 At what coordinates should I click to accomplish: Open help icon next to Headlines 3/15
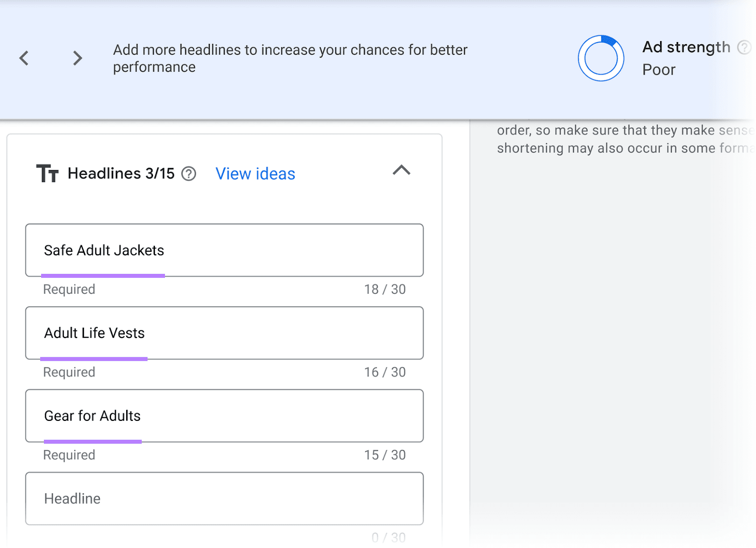tap(189, 174)
